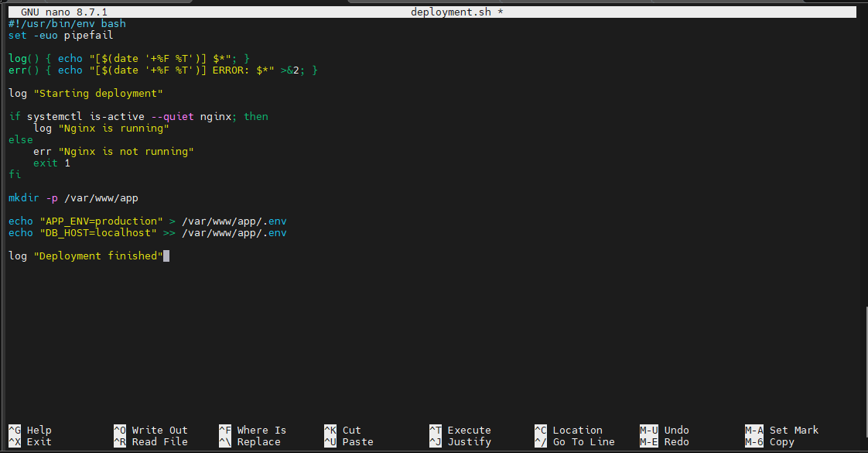This screenshot has width=868, height=453.
Task: Select the M-A Set Mark shortcut
Action: click(x=781, y=431)
